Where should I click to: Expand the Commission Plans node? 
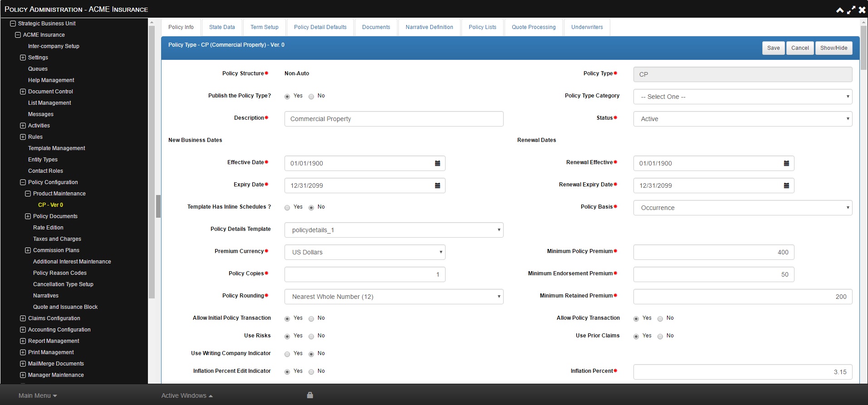coord(28,250)
